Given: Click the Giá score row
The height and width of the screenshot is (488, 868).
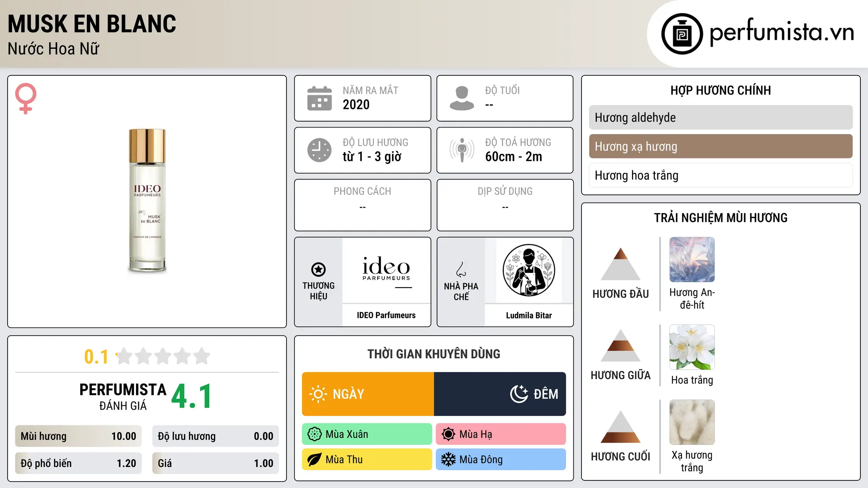Looking at the screenshot, I should [x=216, y=463].
